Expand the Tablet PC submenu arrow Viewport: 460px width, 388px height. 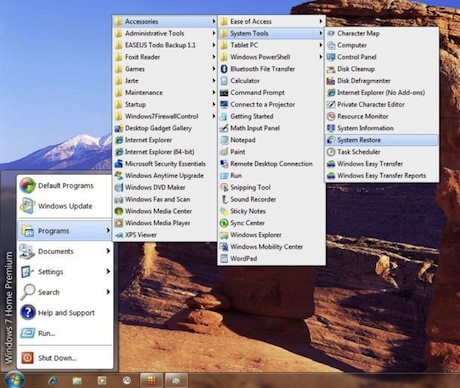click(321, 45)
